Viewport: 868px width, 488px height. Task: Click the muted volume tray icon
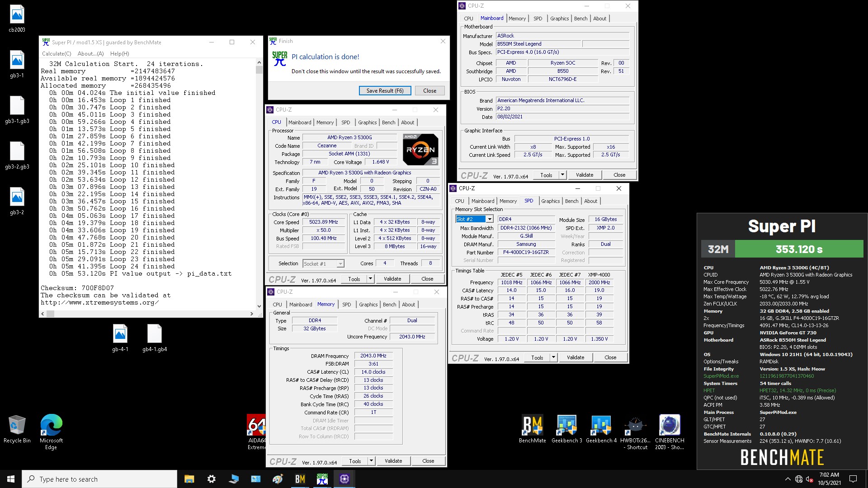[x=810, y=479]
